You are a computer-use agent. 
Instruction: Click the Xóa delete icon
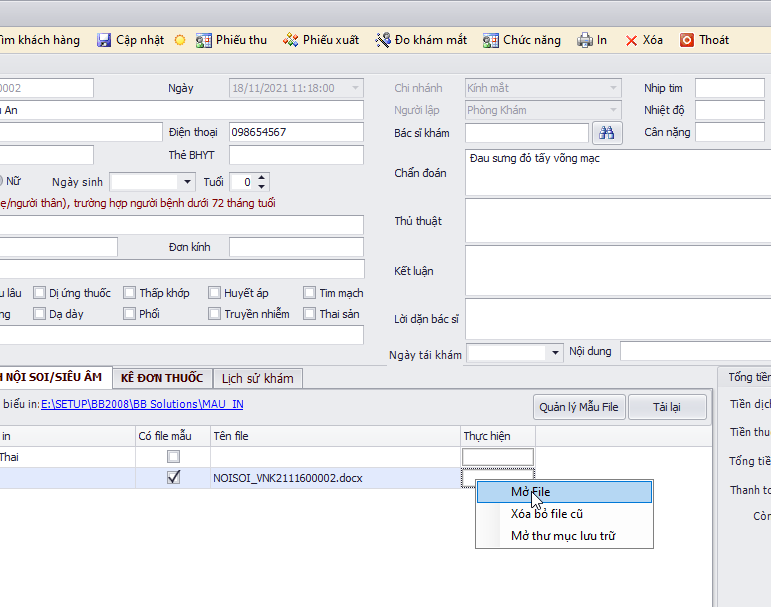632,40
